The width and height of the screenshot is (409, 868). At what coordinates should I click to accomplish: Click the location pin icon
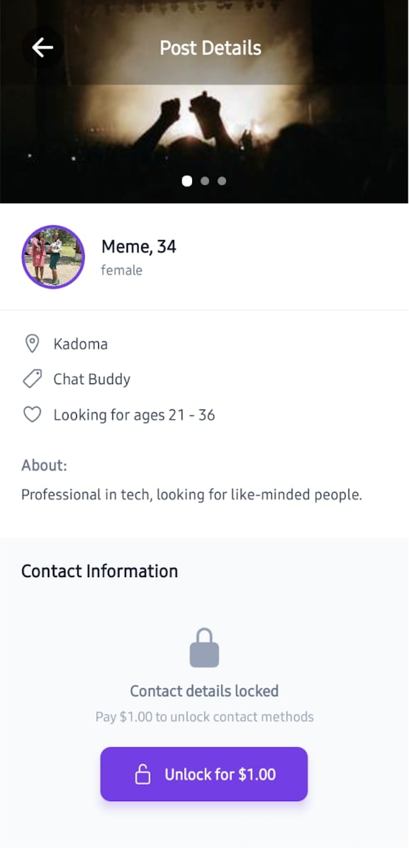[x=32, y=344]
